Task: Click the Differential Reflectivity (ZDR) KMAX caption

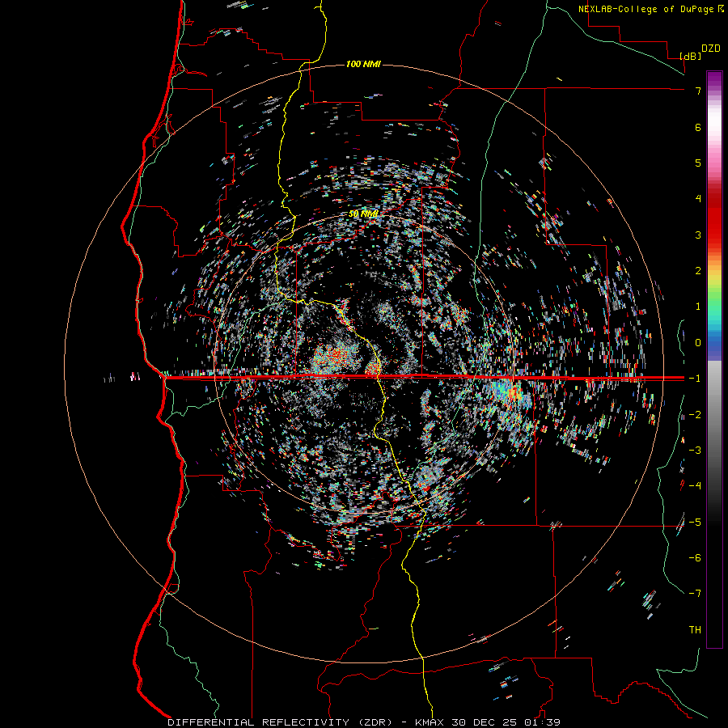Action: (364, 722)
